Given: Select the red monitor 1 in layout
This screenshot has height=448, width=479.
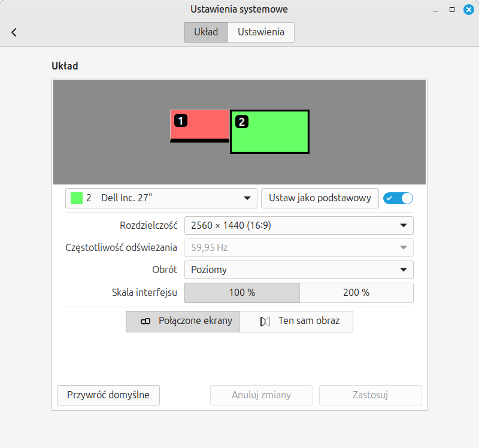Looking at the screenshot, I should pyautogui.click(x=199, y=126).
